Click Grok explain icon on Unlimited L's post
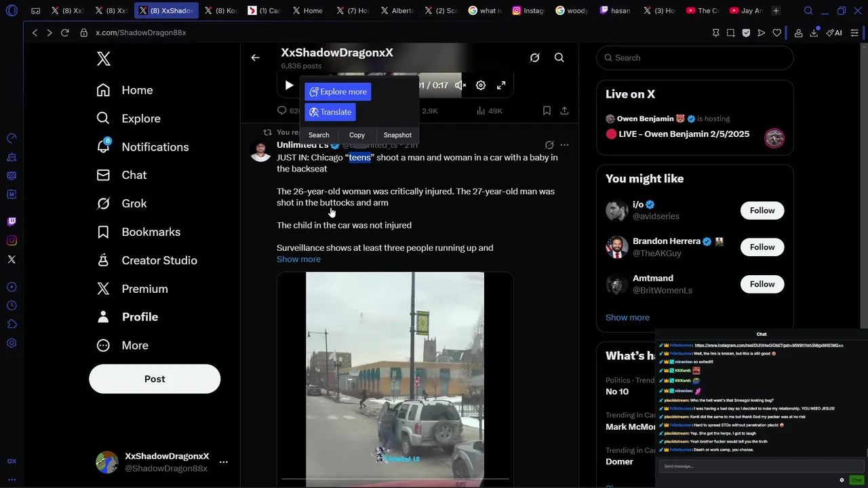Viewport: 868px width, 488px height. click(549, 145)
